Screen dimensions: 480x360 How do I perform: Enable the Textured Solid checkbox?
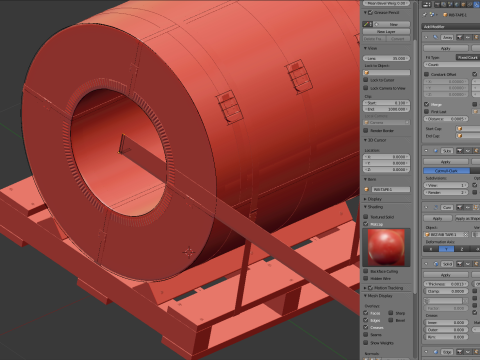pyautogui.click(x=366, y=217)
